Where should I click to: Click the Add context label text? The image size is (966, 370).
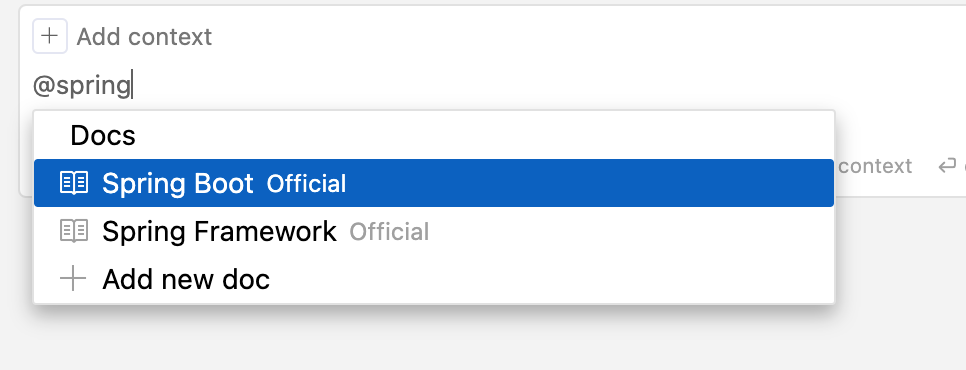[x=144, y=37]
